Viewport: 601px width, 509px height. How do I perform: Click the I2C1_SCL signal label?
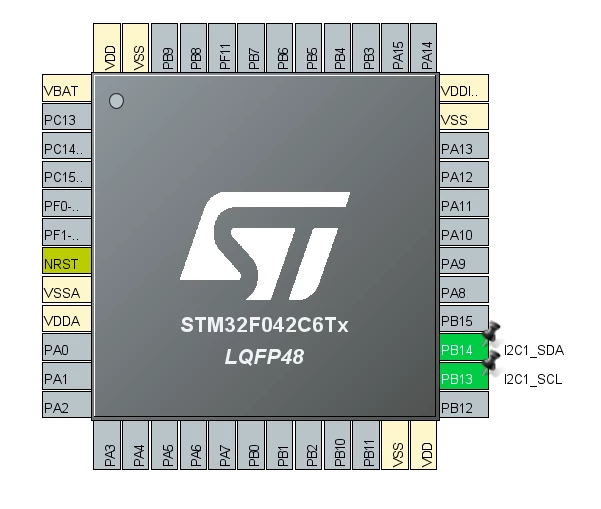click(533, 379)
